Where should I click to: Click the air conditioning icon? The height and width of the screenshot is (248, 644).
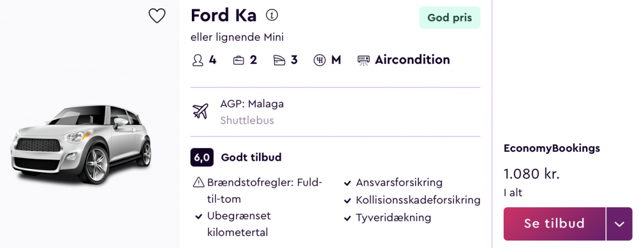pos(364,60)
